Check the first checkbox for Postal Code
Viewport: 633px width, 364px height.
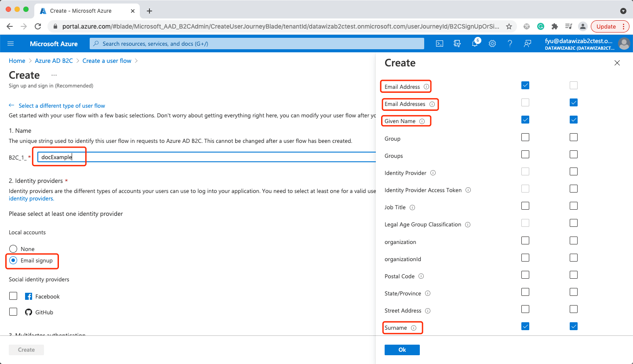point(525,275)
